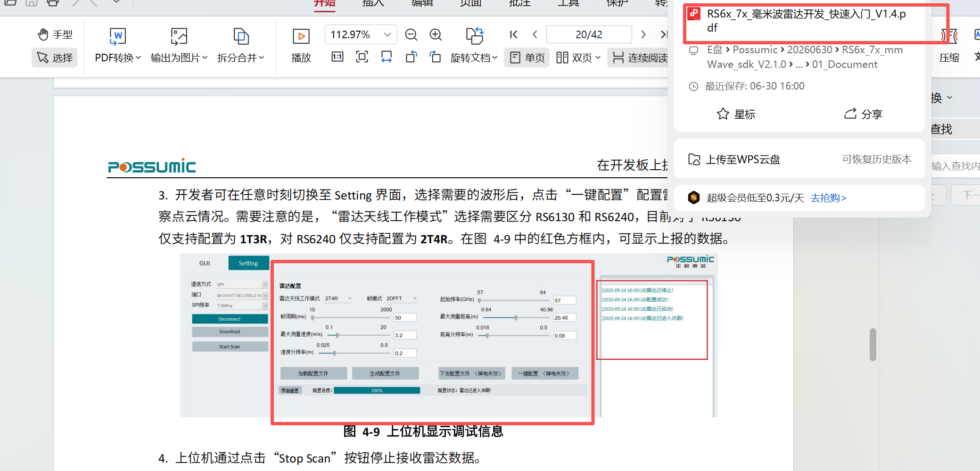Rotate the page clockwise
The width and height of the screenshot is (980, 471).
tap(436, 57)
